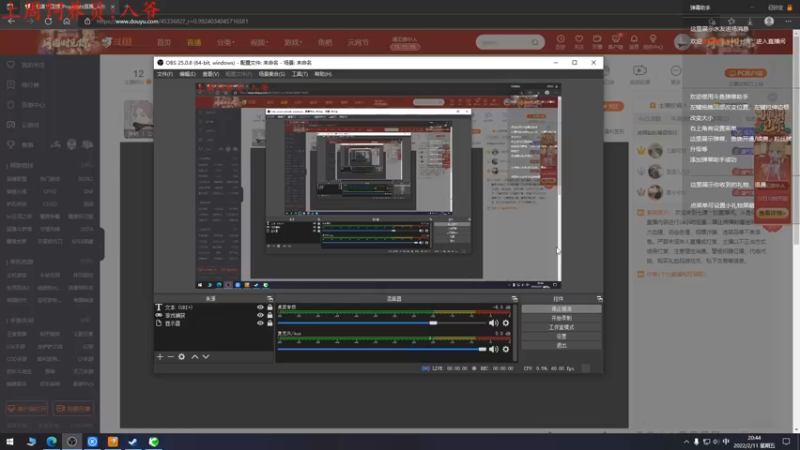Open Windows notification center icon

786,441
